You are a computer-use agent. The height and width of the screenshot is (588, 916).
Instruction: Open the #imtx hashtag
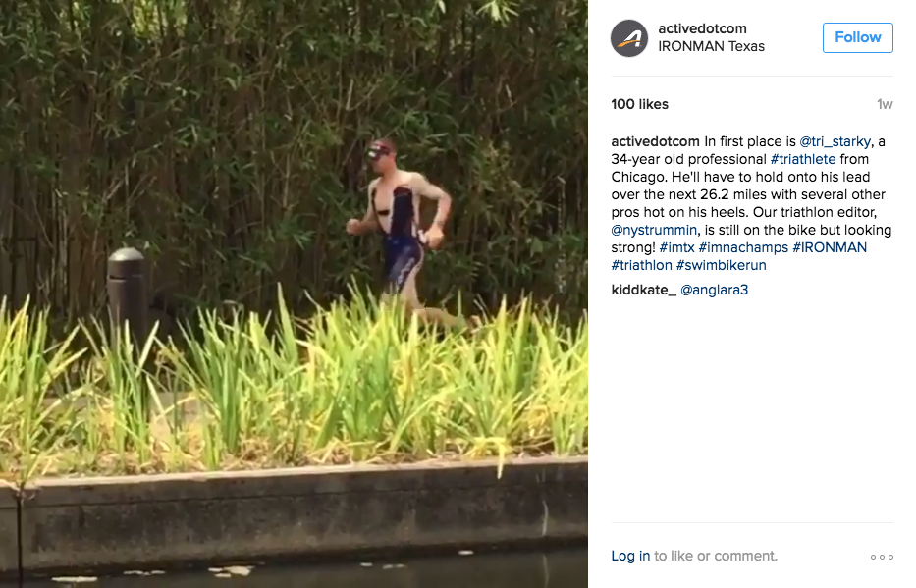(676, 247)
